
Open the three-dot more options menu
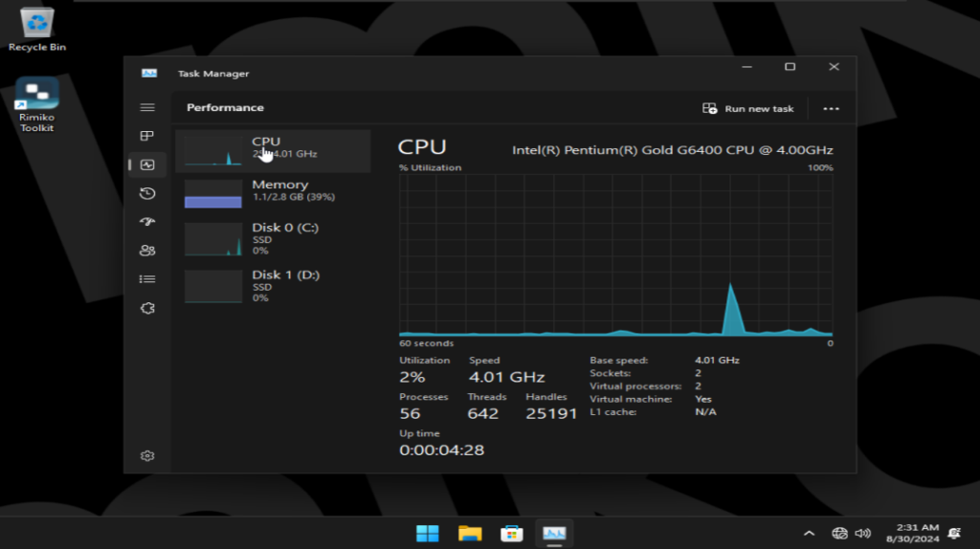coord(831,109)
